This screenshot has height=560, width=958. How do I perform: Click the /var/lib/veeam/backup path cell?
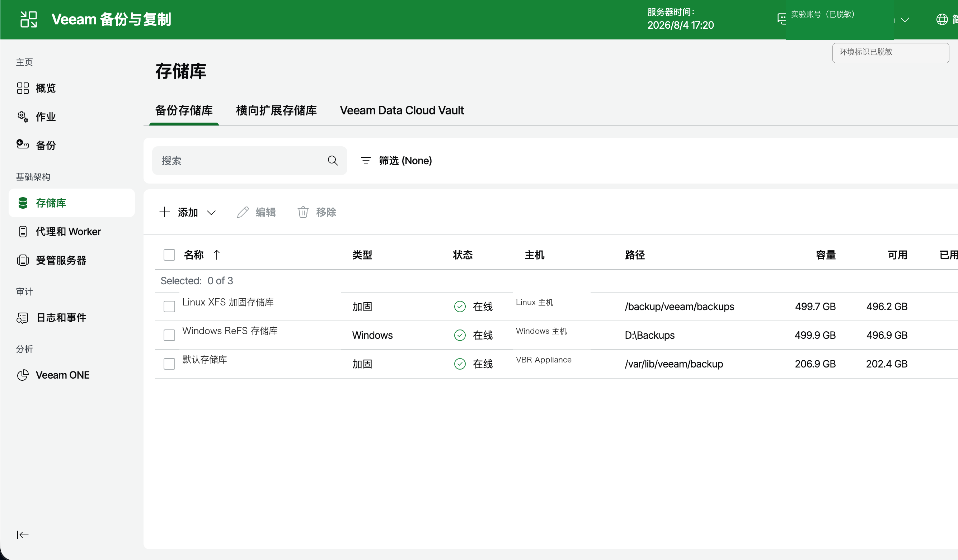click(x=673, y=364)
